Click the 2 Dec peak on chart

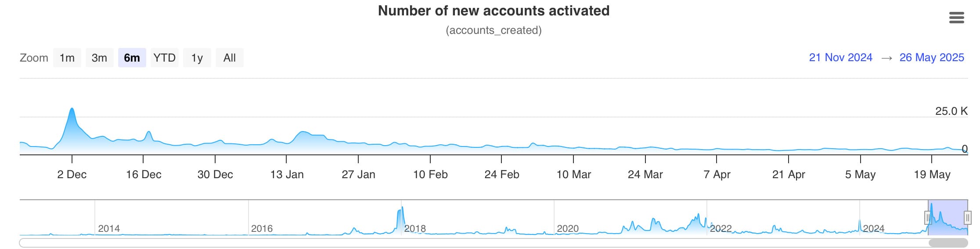point(72,110)
